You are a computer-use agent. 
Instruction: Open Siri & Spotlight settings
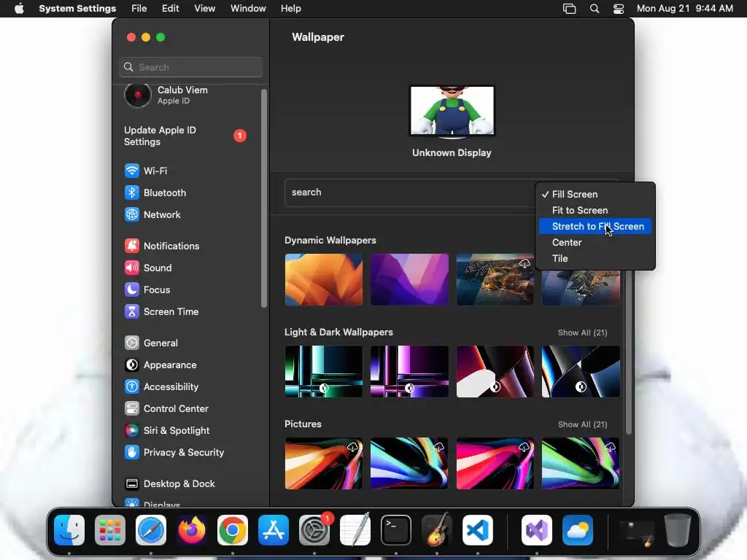(x=167, y=430)
